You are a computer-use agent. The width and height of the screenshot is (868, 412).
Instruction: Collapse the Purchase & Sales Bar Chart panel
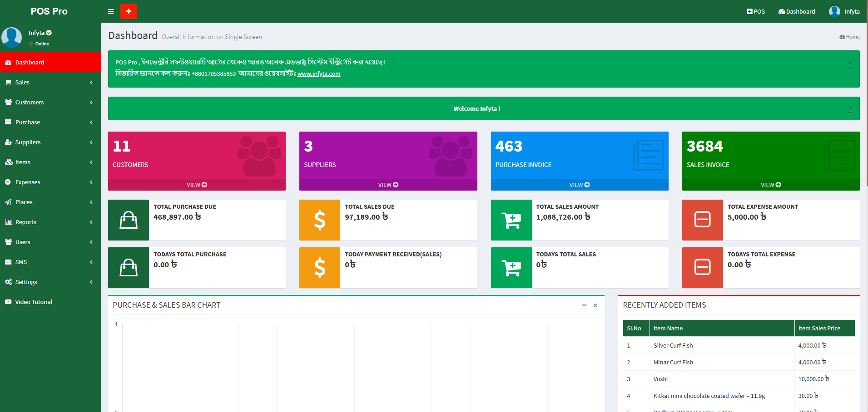click(x=584, y=305)
